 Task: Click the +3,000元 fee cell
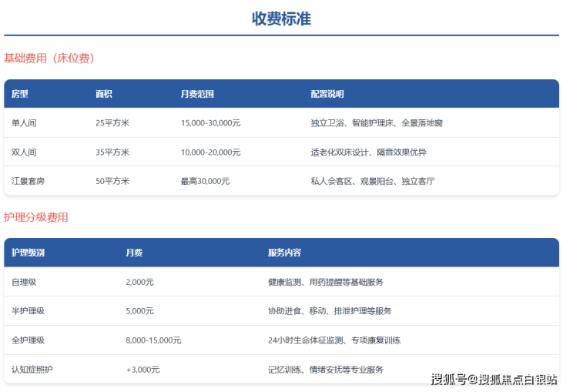coord(142,370)
